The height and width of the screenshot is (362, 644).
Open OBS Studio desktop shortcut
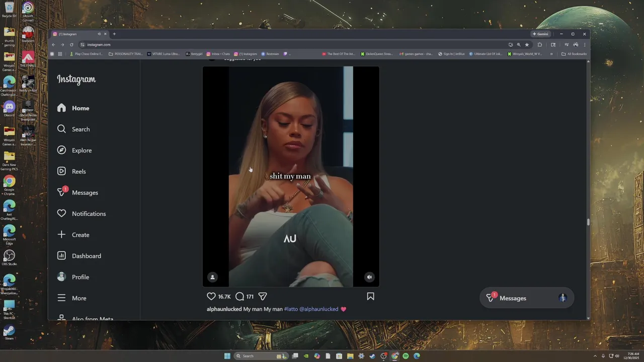click(x=9, y=258)
